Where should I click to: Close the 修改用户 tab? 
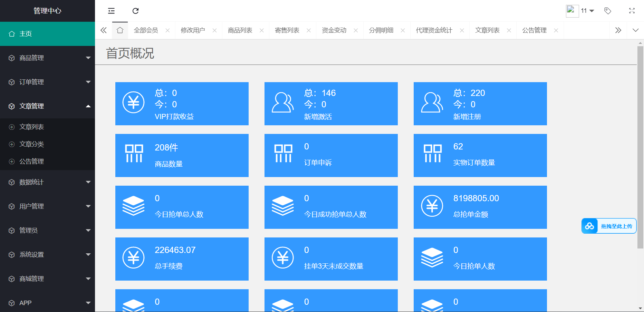pos(214,30)
